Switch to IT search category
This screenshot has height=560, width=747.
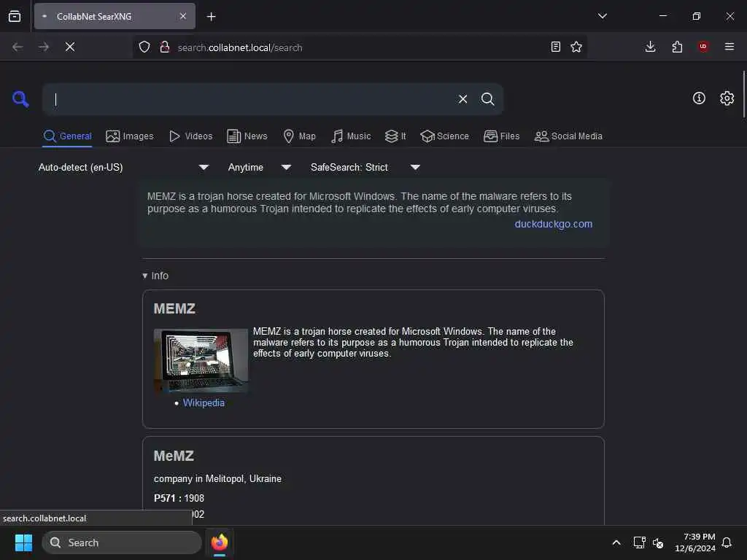[395, 136]
